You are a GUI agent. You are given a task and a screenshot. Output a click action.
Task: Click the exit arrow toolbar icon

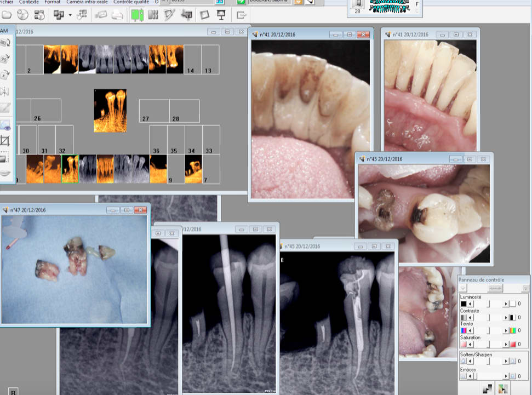tap(242, 15)
